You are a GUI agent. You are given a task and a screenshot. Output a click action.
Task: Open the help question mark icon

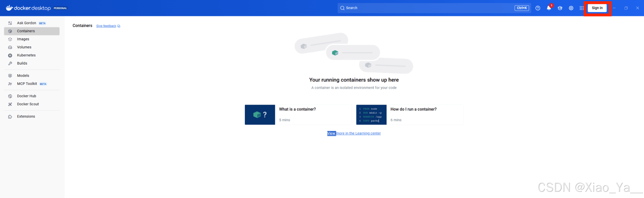(538, 8)
